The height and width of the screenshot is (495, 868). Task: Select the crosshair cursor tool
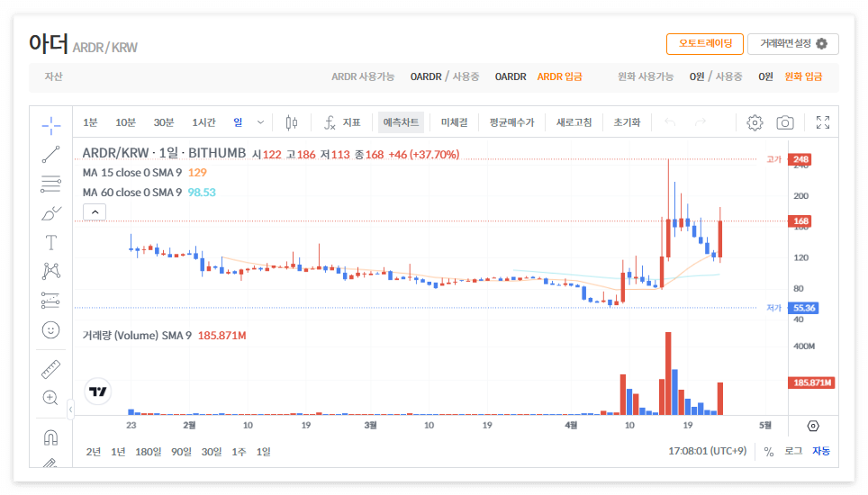click(51, 125)
